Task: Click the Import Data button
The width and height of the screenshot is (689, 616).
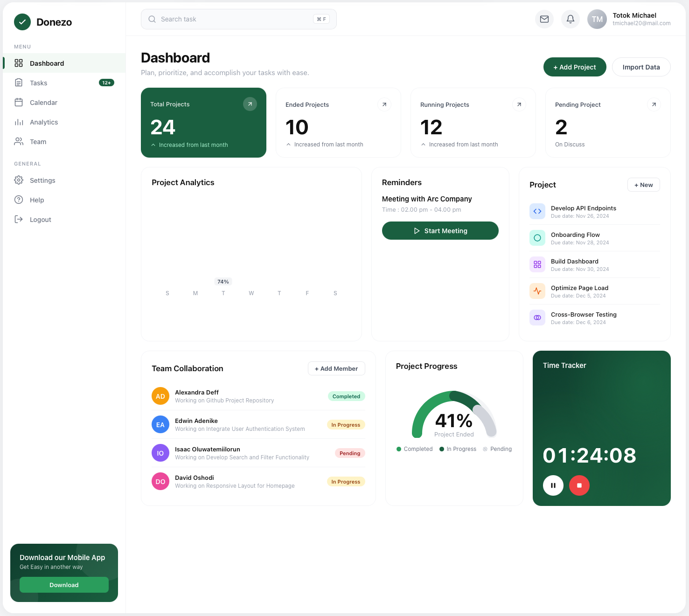Action: pos(641,67)
